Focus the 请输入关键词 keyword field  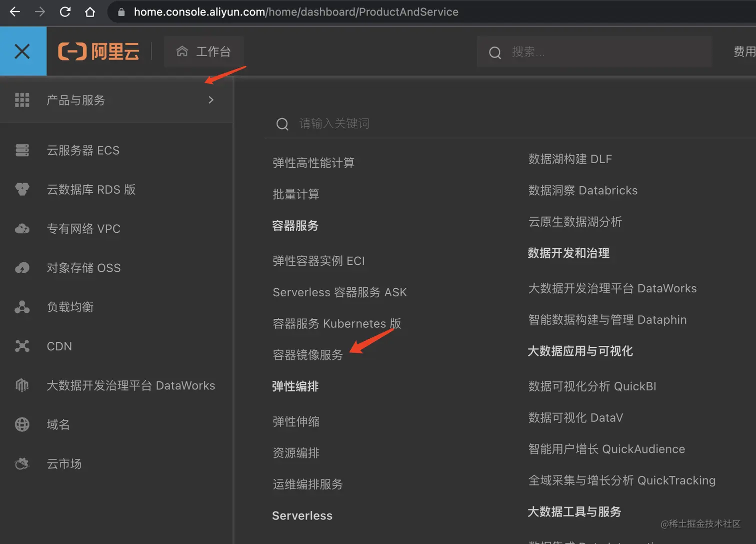click(510, 124)
